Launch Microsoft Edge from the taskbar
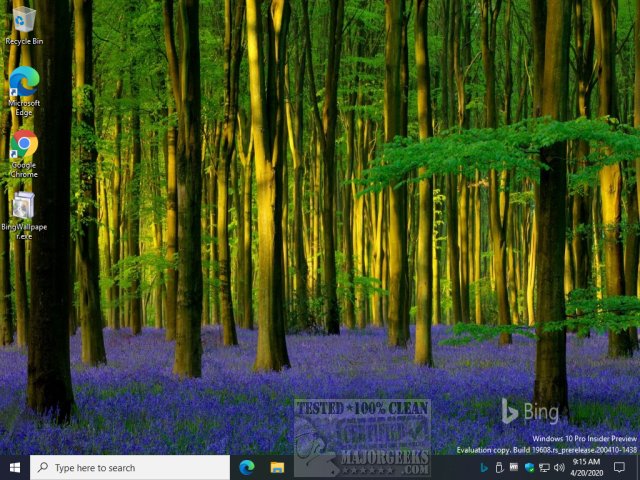This screenshot has height=480, width=640. (247, 467)
